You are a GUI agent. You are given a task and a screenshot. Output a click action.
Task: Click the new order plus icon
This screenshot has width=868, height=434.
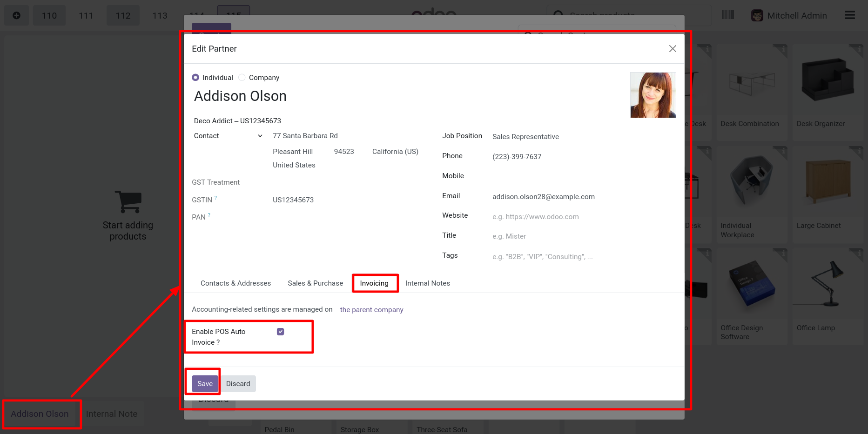tap(17, 15)
